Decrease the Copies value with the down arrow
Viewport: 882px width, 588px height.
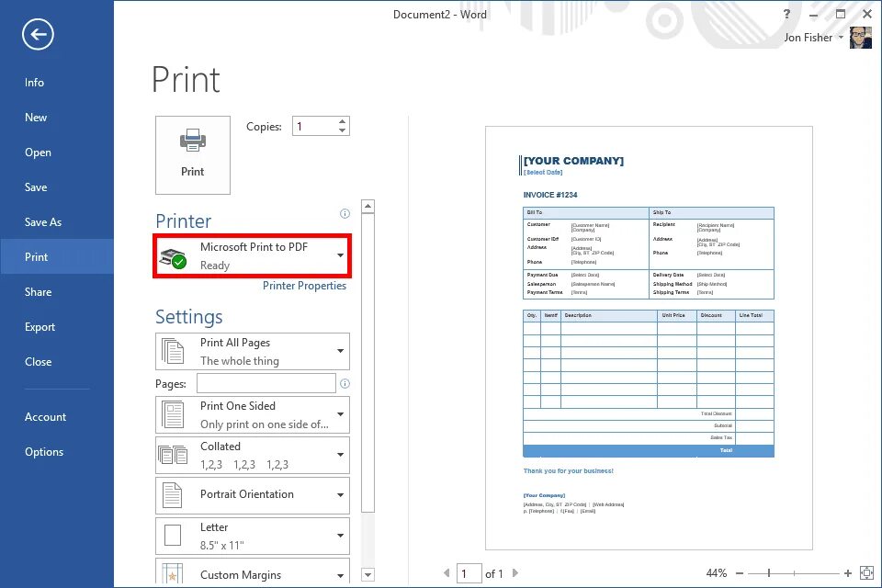pos(342,130)
